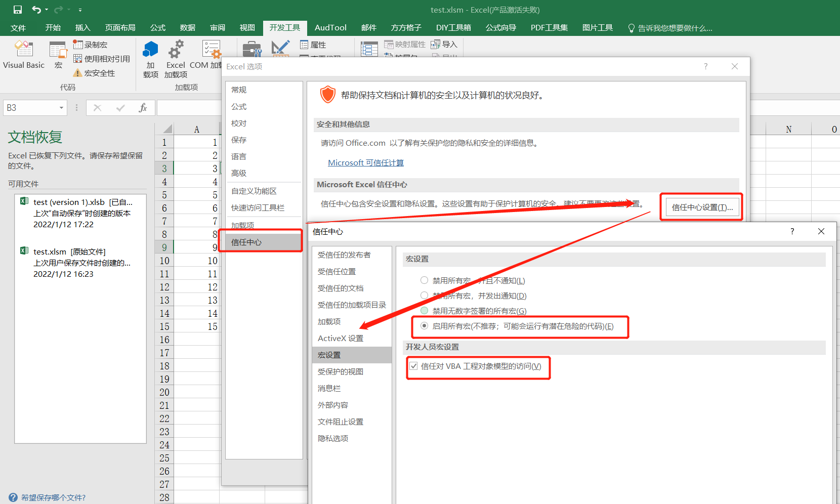Viewport: 840px width, 504px height.
Task: Open 宏安全性 warning icon in ribbon
Action: click(x=78, y=73)
